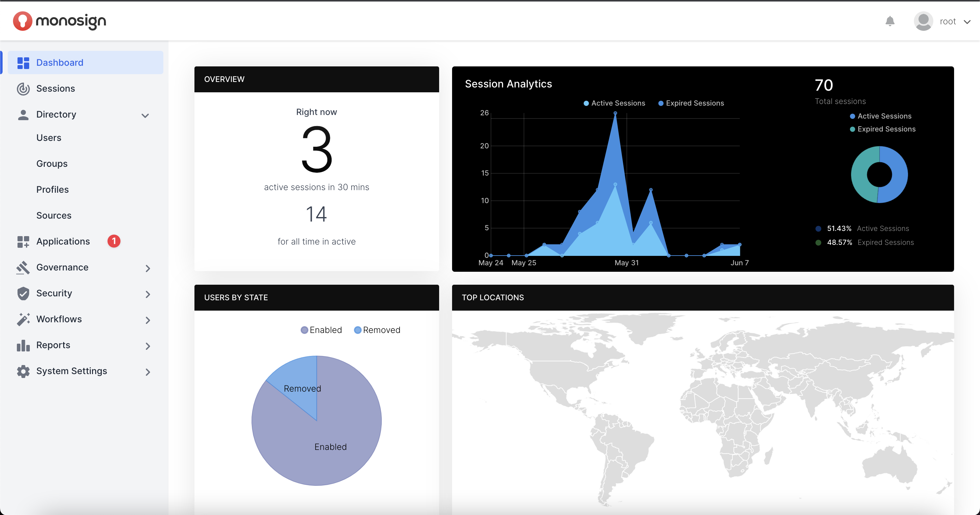This screenshot has height=515, width=980.
Task: Click the System Settings gear icon
Action: (x=23, y=371)
